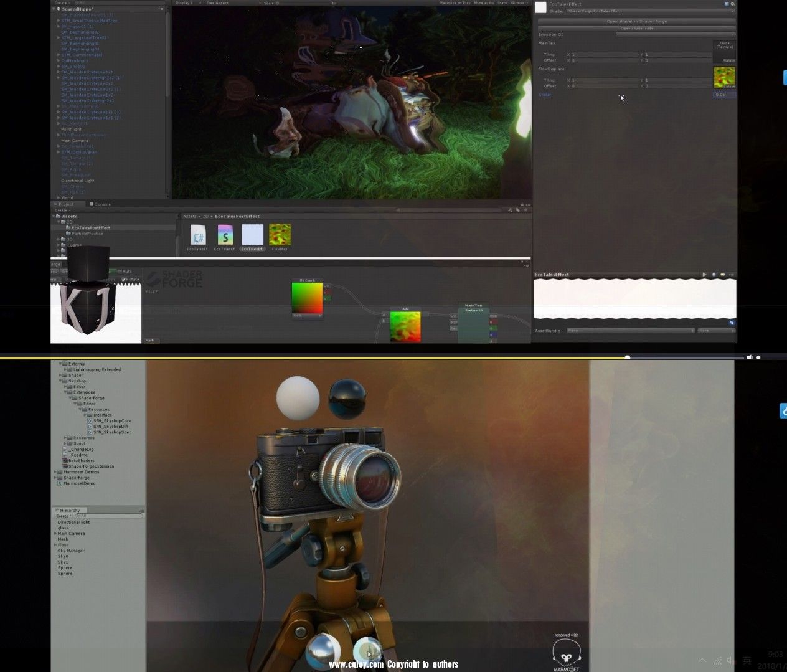Image resolution: width=787 pixels, height=672 pixels.
Task: Toggle the Stats overlay in Game view
Action: 502,3
